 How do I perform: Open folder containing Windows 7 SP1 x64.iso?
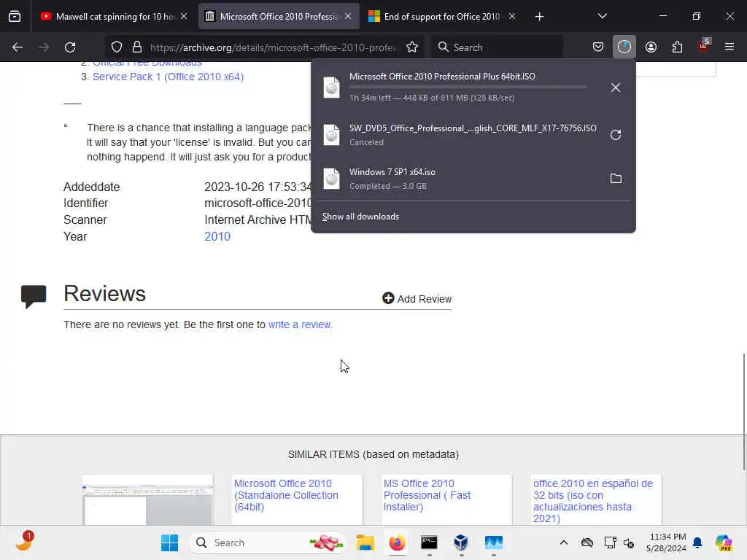pyautogui.click(x=616, y=179)
